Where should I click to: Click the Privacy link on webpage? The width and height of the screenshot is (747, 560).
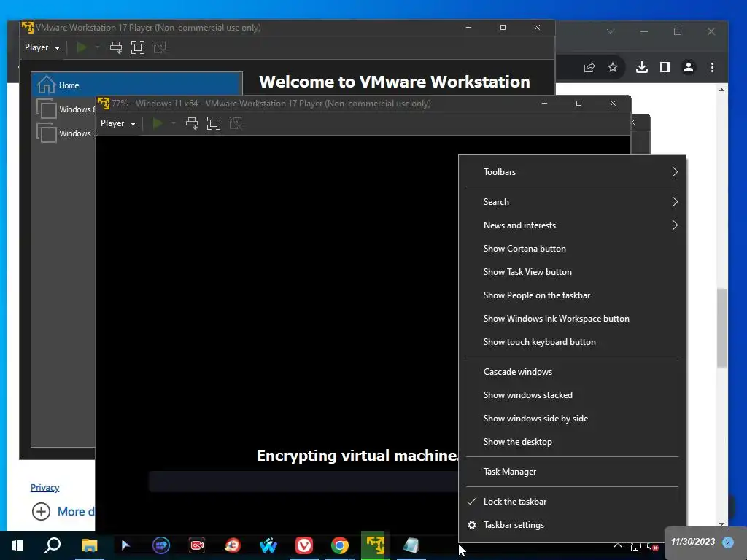tap(44, 488)
